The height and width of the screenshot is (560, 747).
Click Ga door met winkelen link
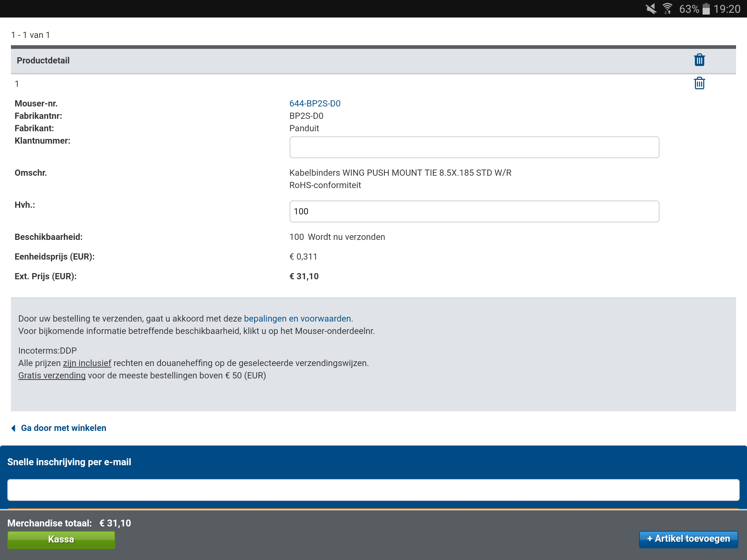click(63, 428)
